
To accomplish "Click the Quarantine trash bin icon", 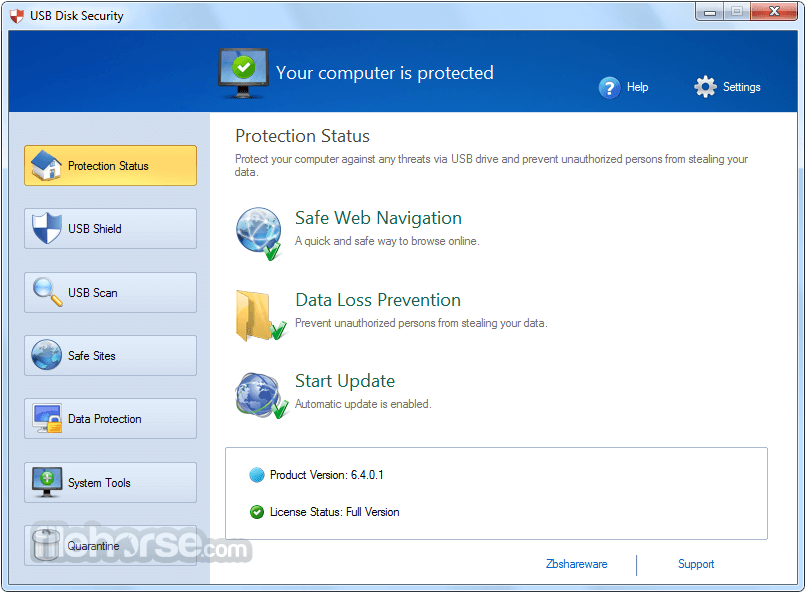I will point(46,545).
